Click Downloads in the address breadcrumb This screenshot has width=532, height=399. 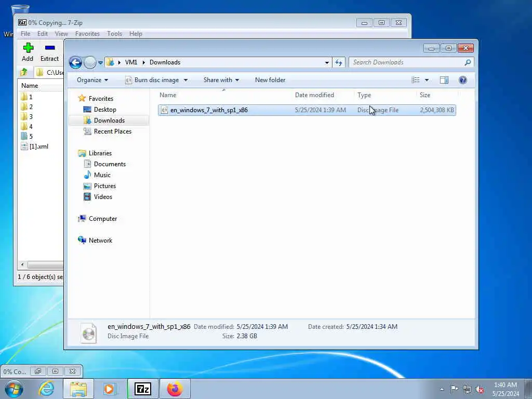pos(165,62)
